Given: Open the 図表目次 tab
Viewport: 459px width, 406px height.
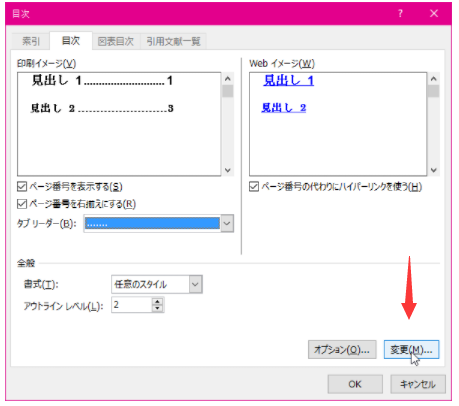Looking at the screenshot, I should (x=116, y=41).
